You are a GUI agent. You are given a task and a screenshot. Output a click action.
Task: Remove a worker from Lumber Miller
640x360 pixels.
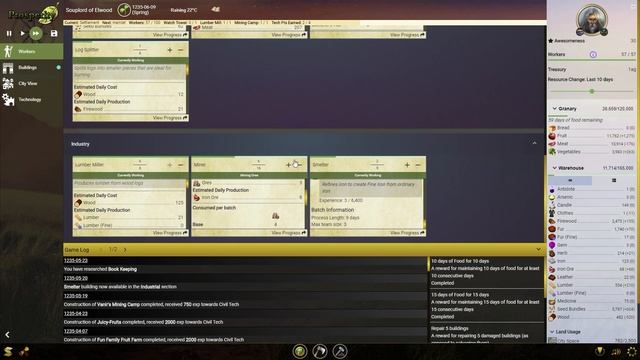[180, 165]
